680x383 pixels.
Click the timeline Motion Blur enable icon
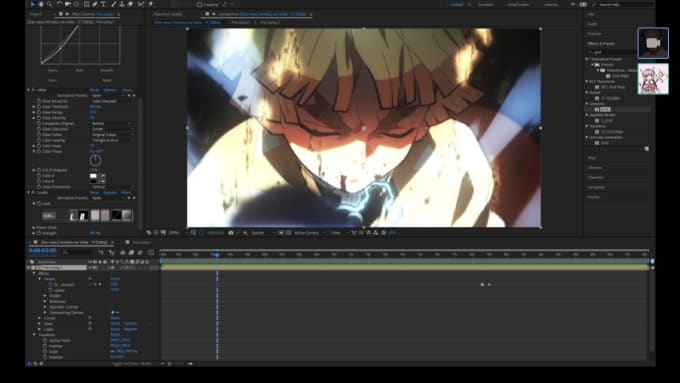(140, 252)
